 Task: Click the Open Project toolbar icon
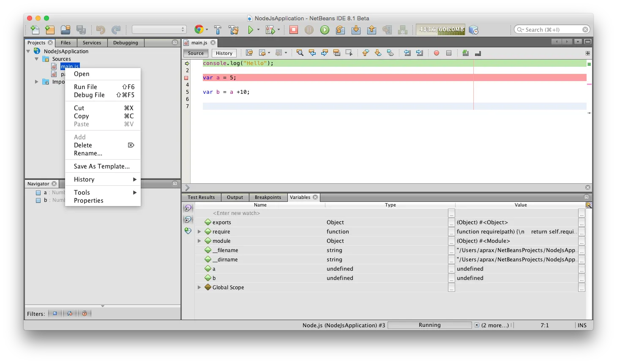tap(66, 30)
